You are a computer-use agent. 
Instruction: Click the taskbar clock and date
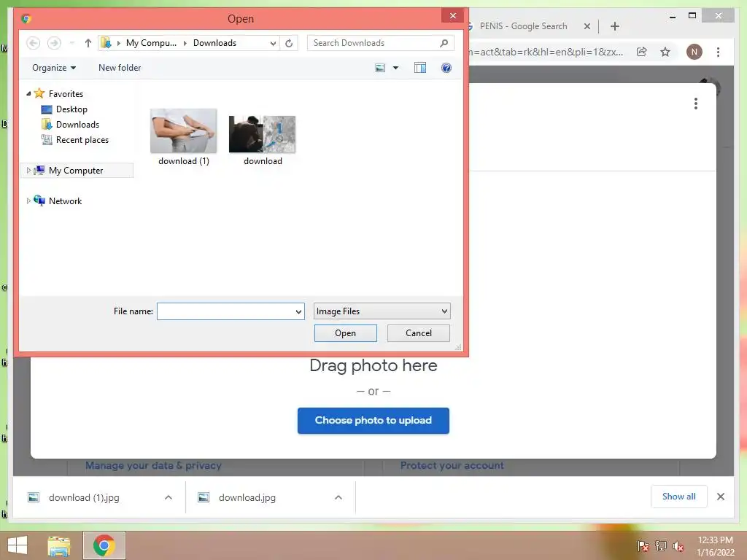pyautogui.click(x=715, y=546)
